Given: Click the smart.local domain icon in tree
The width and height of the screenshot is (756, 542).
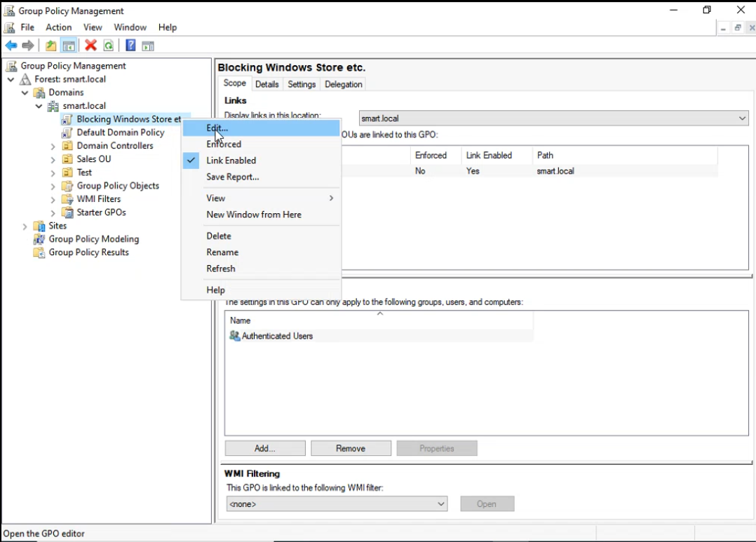Looking at the screenshot, I should (53, 106).
